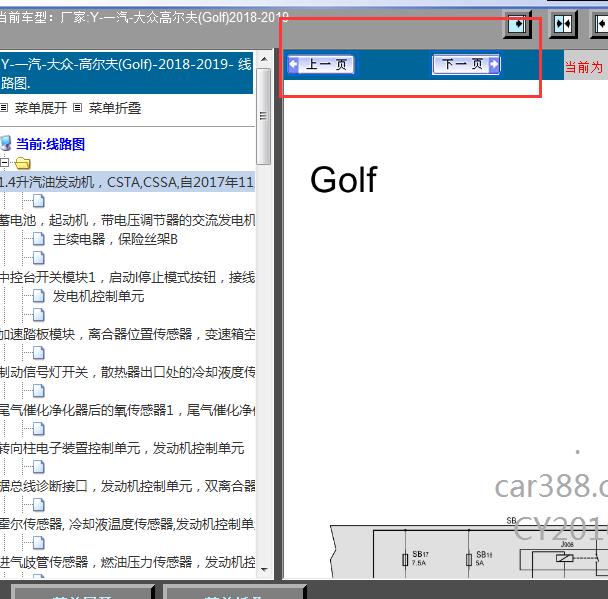Go to previous page with 上一页 button
608x599 pixels.
point(321,64)
